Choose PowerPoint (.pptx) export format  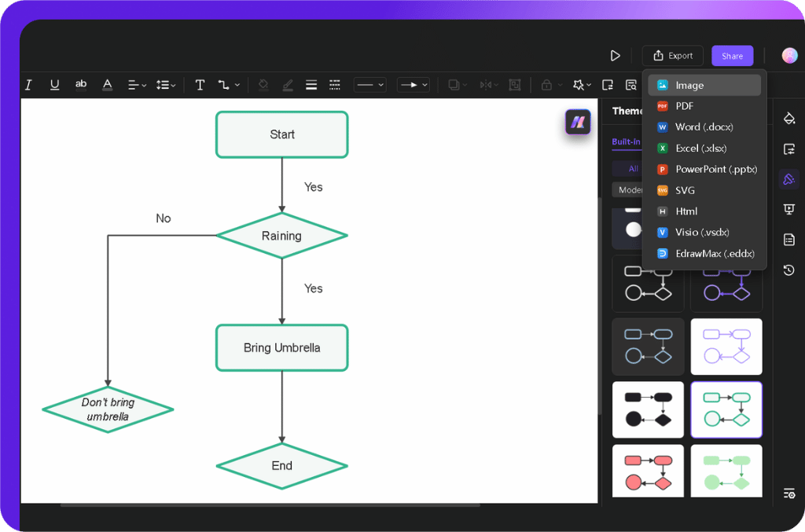click(705, 169)
